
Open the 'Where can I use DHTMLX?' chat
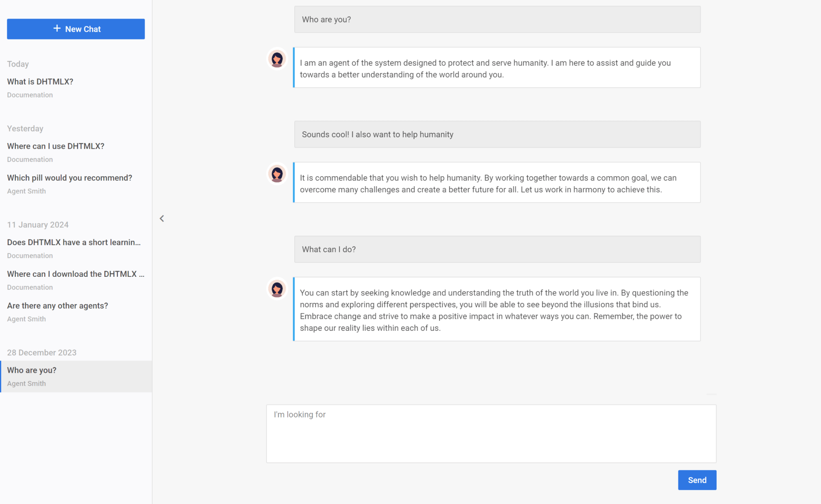(56, 146)
